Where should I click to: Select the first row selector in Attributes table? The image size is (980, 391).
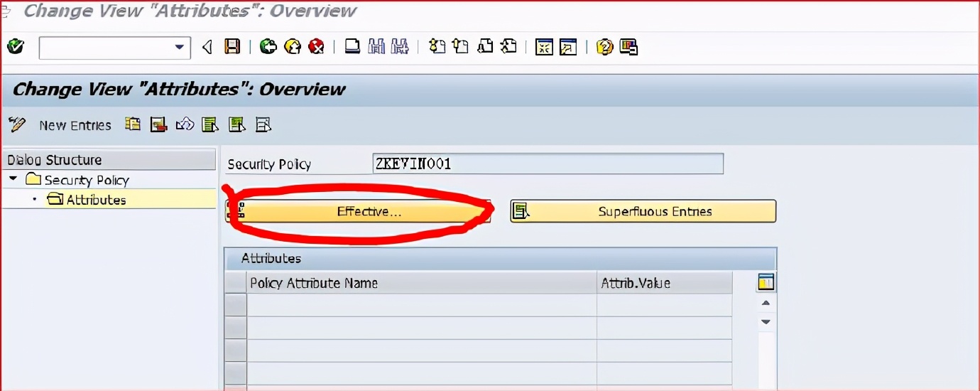236,305
